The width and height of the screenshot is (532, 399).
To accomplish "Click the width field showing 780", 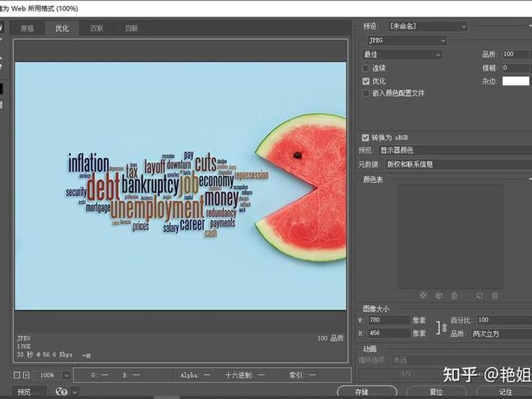I will pyautogui.click(x=390, y=320).
